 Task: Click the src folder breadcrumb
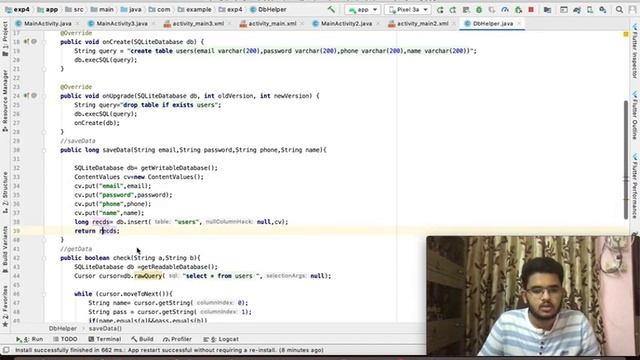(74, 9)
